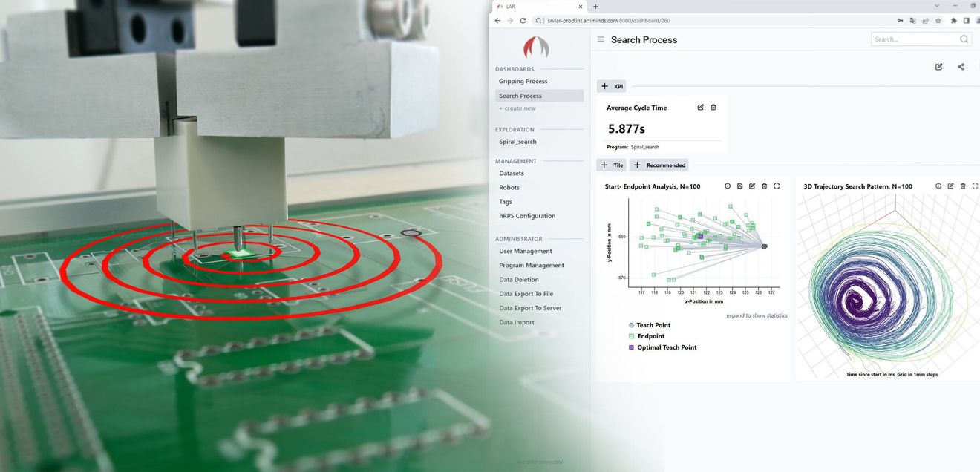980x472 pixels.
Task: Click the ArtiMinds flame logo in sidebar
Action: click(536, 47)
